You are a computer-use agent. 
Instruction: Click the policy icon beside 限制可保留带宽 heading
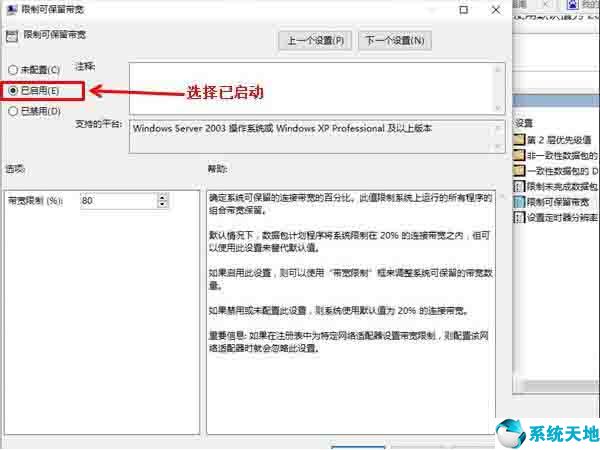(x=12, y=36)
